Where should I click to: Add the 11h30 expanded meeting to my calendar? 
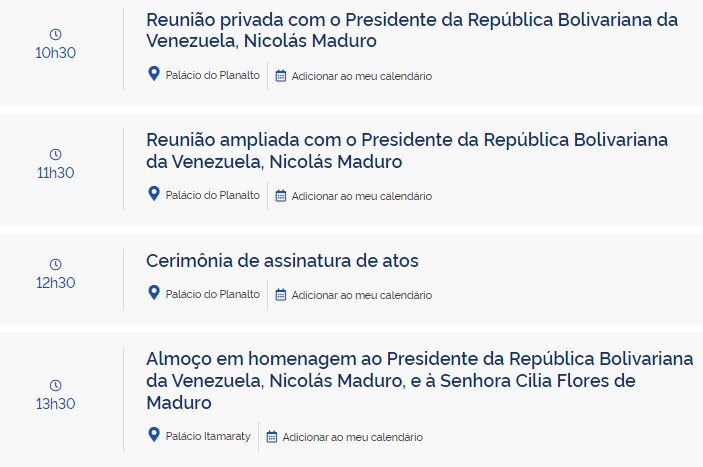coord(361,196)
